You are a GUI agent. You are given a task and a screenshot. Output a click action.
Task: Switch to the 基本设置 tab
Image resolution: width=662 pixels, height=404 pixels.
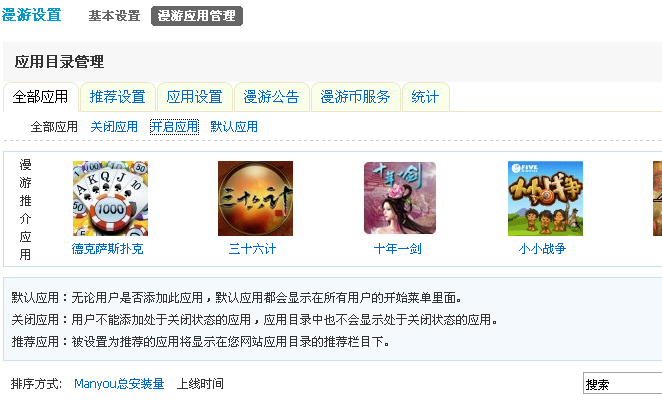114,16
